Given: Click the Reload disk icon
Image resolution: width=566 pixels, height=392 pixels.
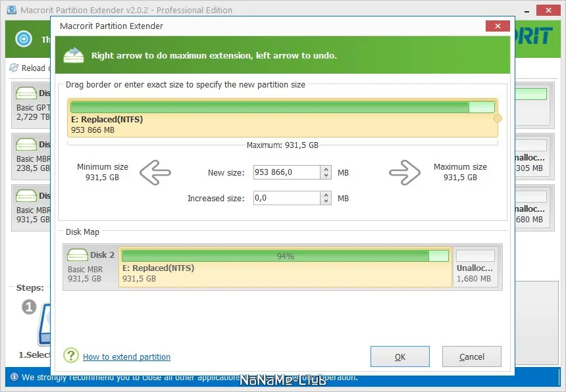Looking at the screenshot, I should tap(14, 68).
